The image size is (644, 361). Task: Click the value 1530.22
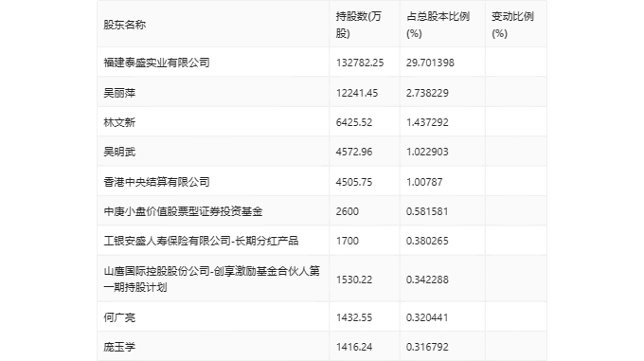353,280
